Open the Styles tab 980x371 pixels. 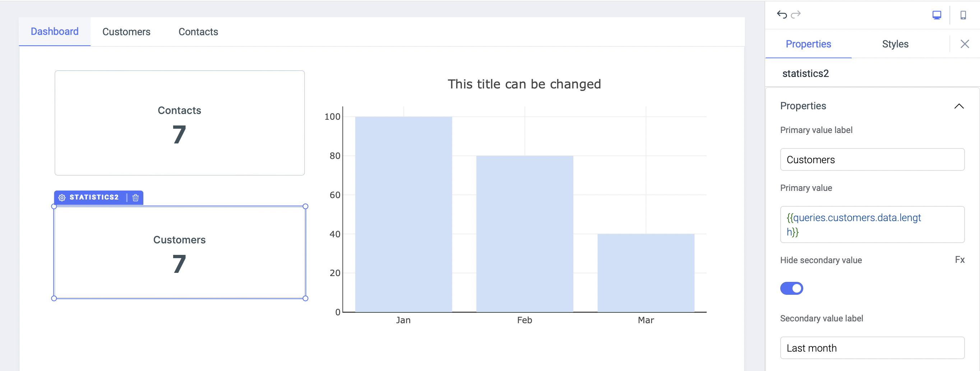pyautogui.click(x=895, y=44)
